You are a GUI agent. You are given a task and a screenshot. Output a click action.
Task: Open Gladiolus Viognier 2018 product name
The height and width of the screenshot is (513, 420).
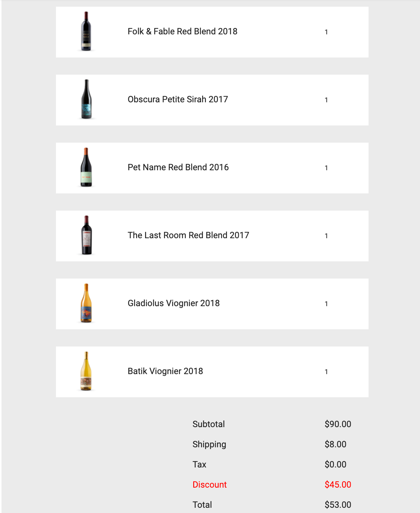click(173, 303)
